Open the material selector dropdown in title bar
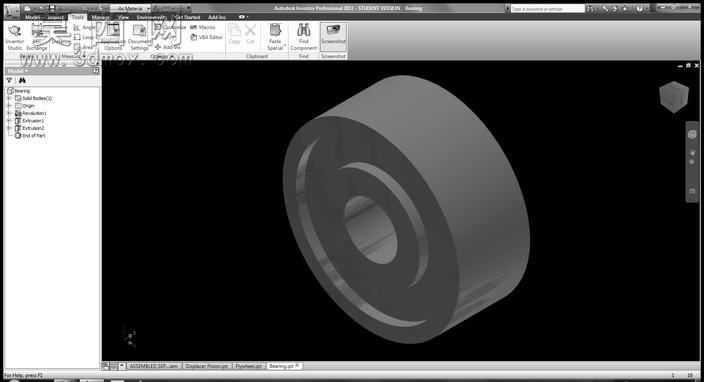Image resolution: width=704 pixels, height=382 pixels. [x=130, y=9]
